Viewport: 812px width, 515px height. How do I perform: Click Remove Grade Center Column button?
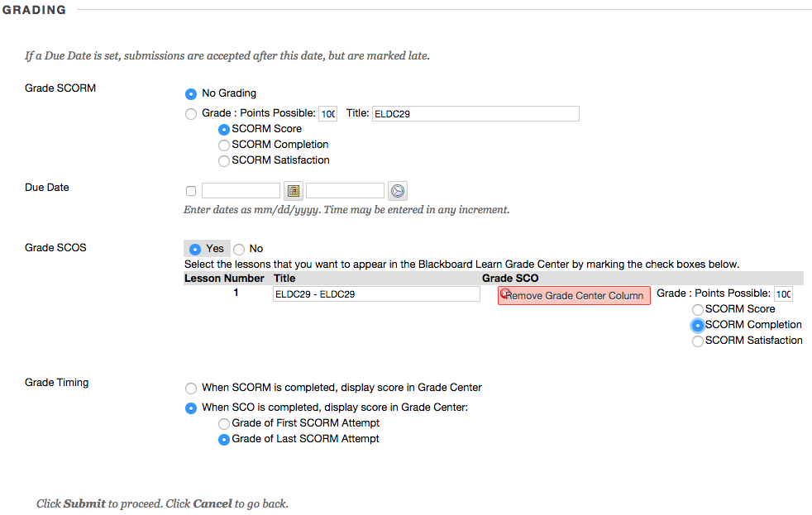[x=574, y=296]
